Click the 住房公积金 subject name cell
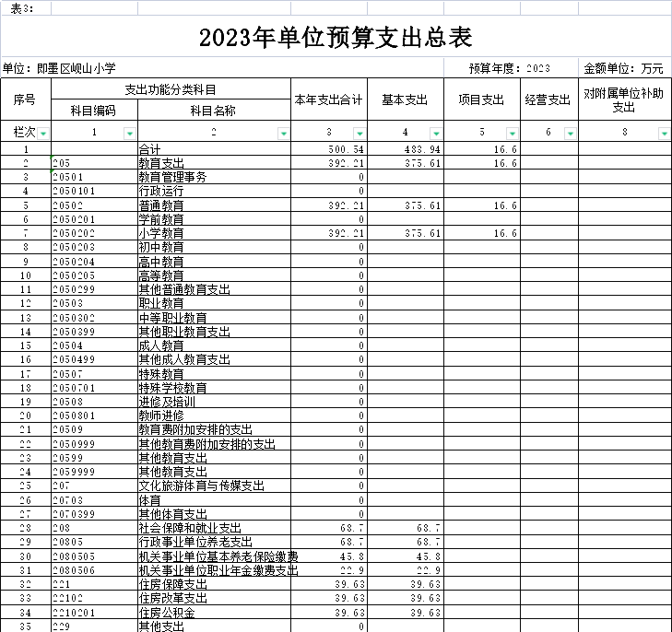The width and height of the screenshot is (672, 632). pos(213,613)
